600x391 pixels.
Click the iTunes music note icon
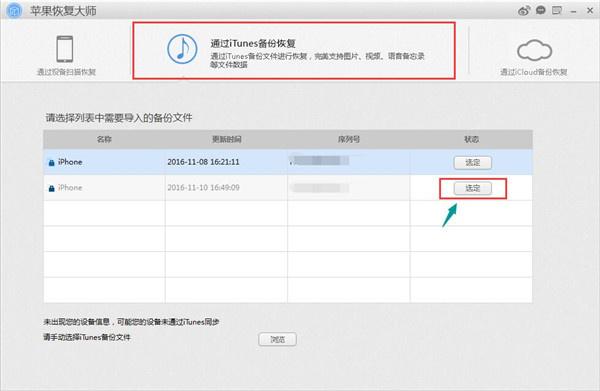182,49
